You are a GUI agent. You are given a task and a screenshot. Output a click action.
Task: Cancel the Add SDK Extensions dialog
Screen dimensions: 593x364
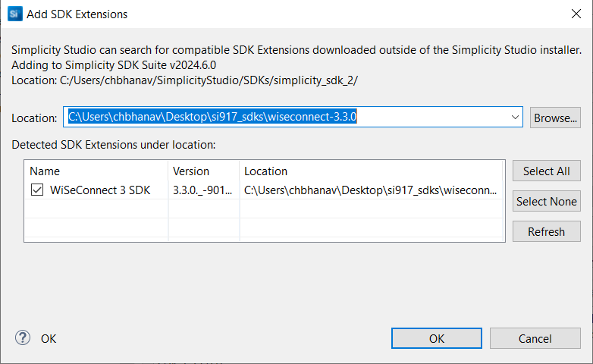[x=535, y=338]
